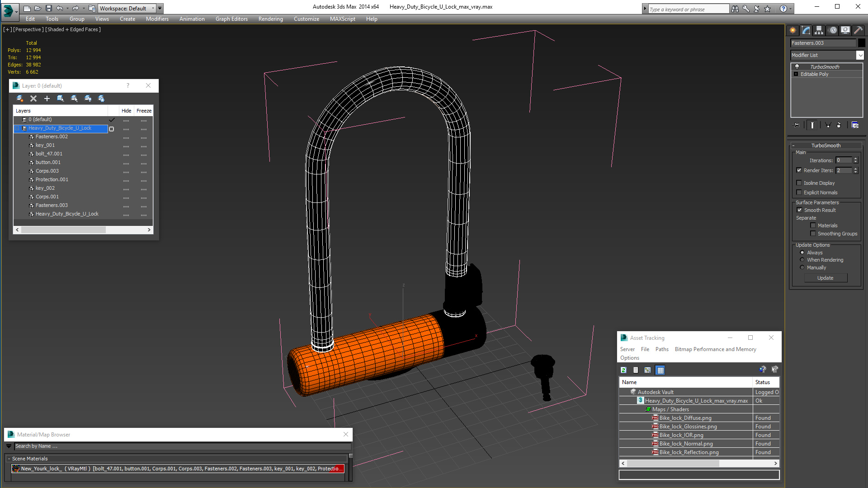Open the Hierarchy command panel tab
The height and width of the screenshot is (488, 868).
[x=819, y=30]
